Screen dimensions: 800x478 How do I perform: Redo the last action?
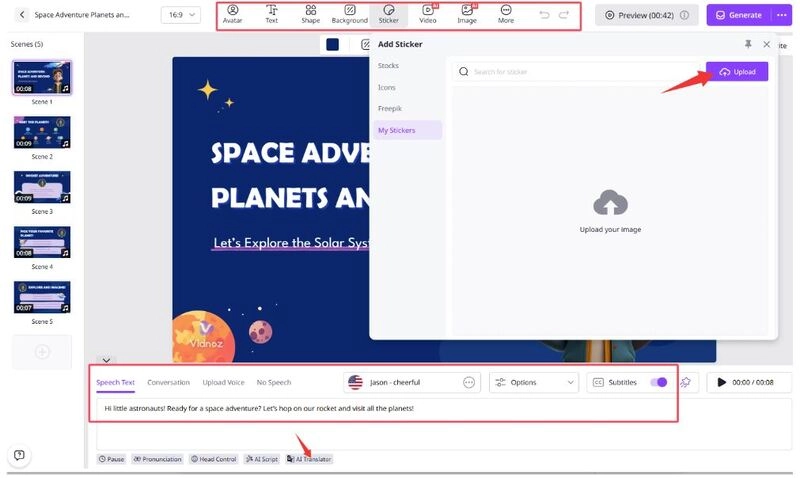pos(564,15)
